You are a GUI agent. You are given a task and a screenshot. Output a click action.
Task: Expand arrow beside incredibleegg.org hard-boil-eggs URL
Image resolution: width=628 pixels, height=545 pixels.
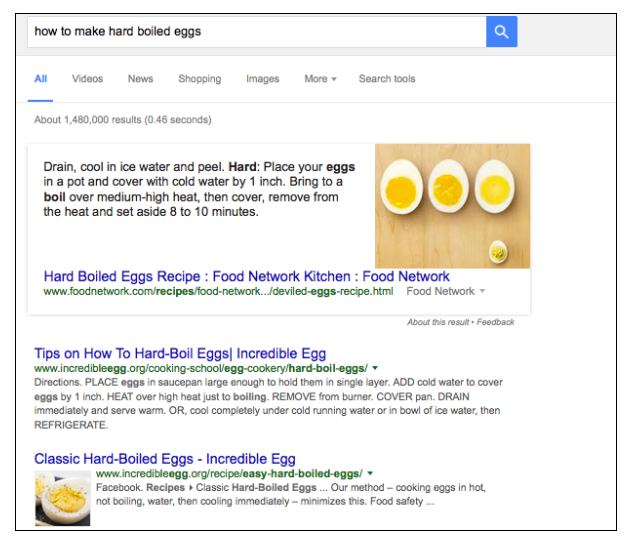pyautogui.click(x=375, y=368)
